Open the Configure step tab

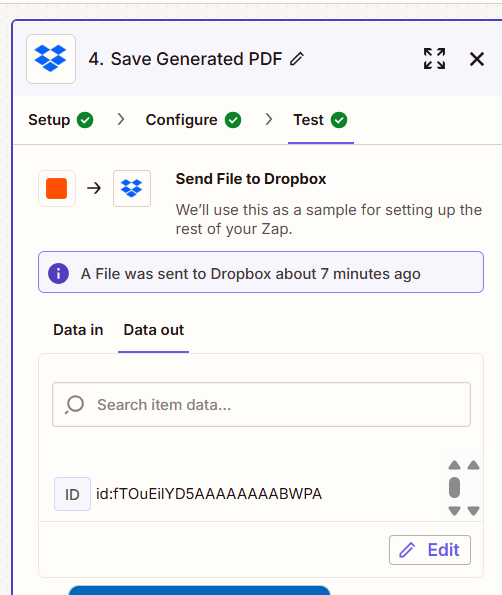(193, 120)
